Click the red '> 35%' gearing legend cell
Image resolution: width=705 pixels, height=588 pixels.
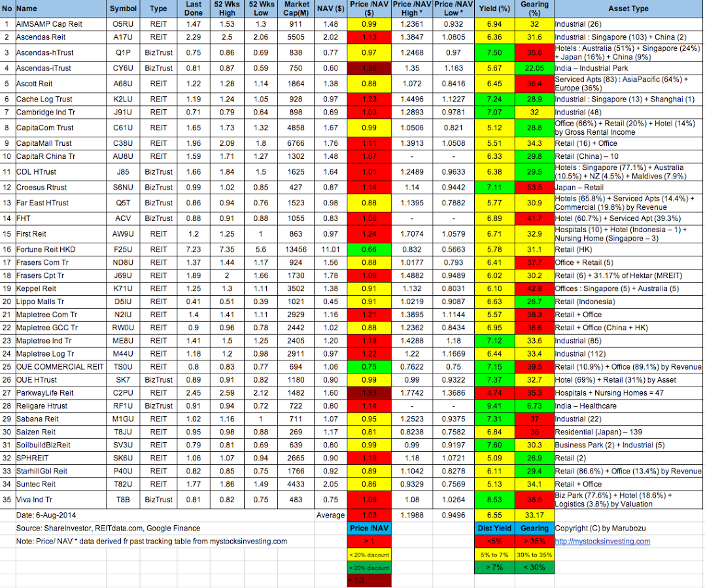pos(534,542)
